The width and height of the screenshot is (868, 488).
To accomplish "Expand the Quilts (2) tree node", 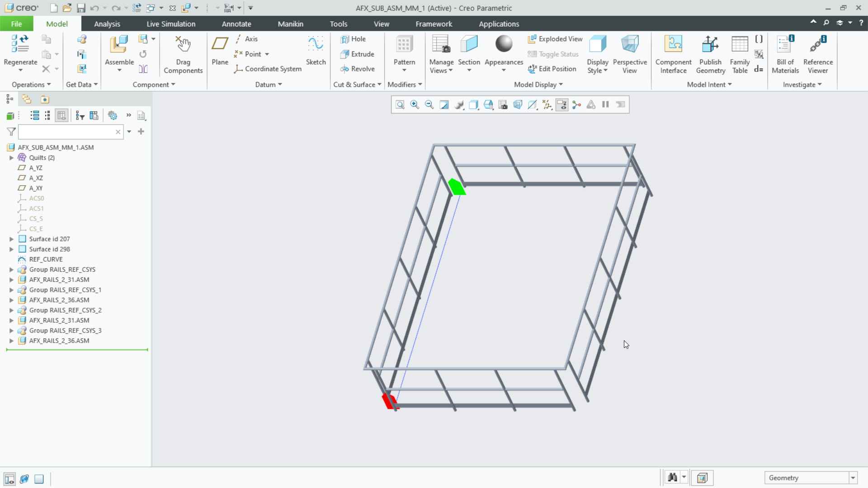I will tap(12, 158).
